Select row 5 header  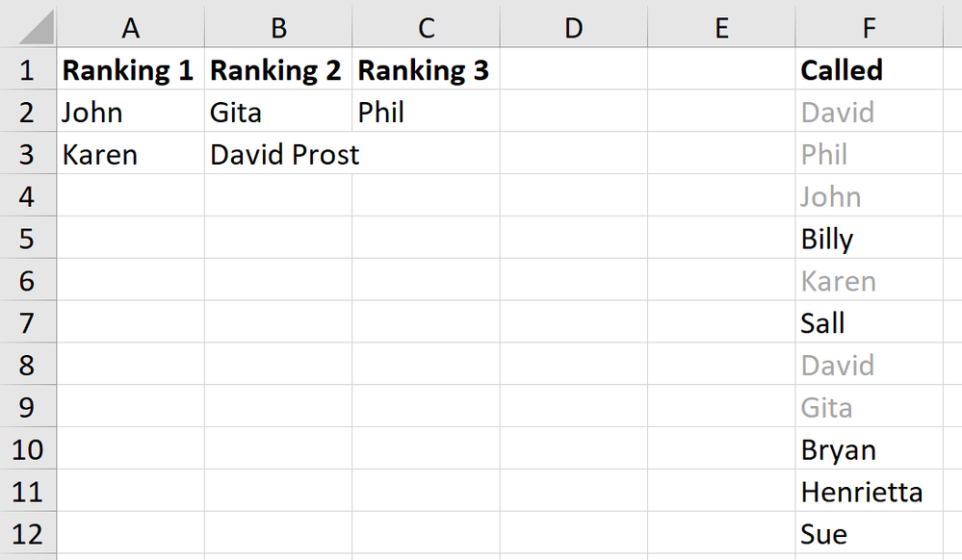point(29,238)
